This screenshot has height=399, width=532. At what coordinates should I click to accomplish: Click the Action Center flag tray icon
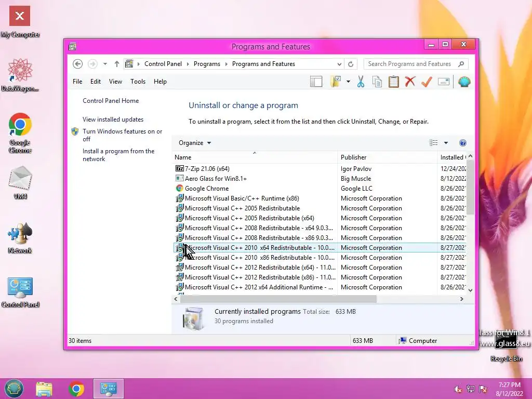click(x=483, y=389)
